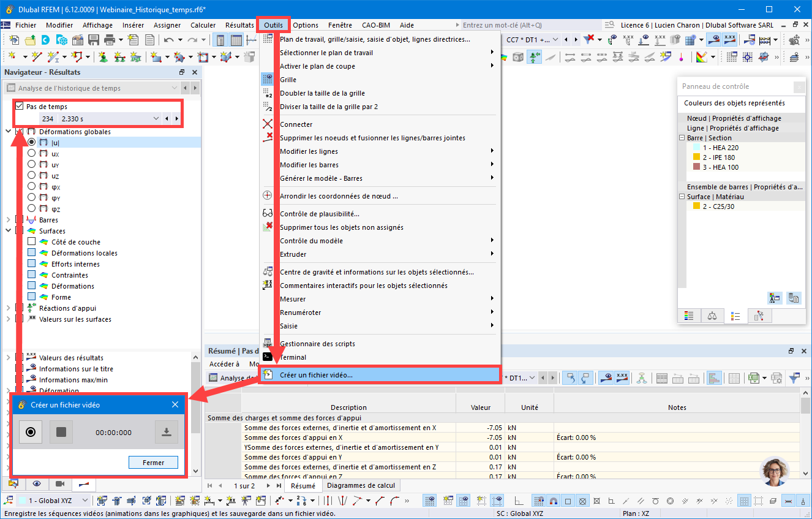
Task: Open the camera tab icon in Navigator
Action: coord(60,484)
